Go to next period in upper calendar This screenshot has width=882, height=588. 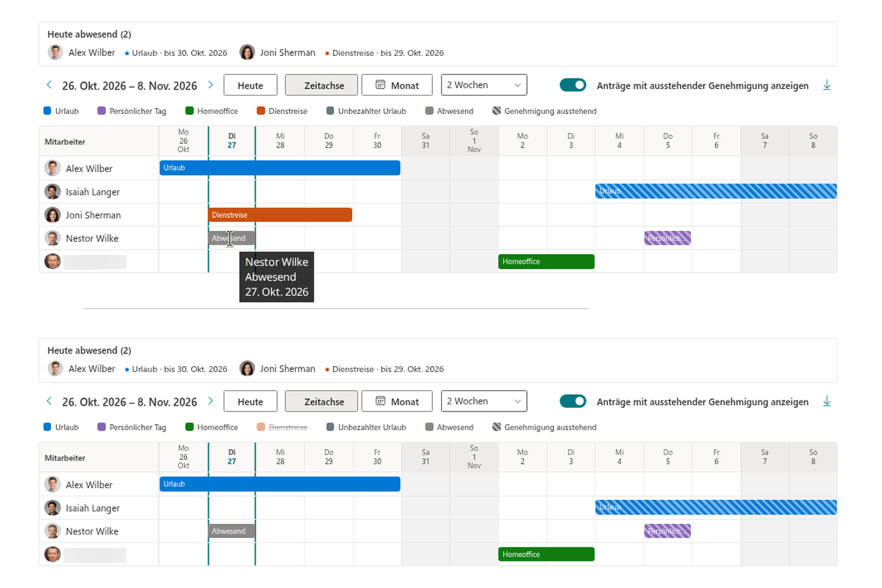pos(211,85)
